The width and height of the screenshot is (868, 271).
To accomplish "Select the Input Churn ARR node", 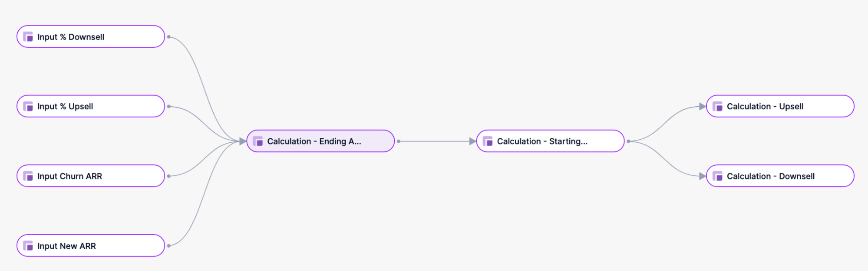I will (91, 176).
